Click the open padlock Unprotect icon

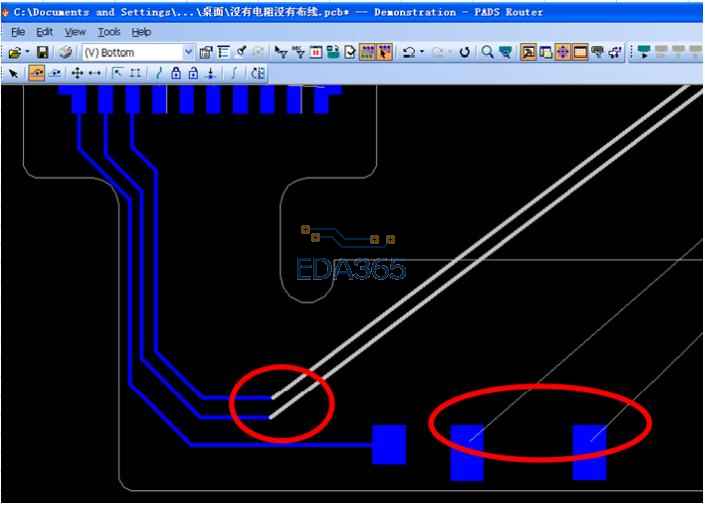[193, 73]
